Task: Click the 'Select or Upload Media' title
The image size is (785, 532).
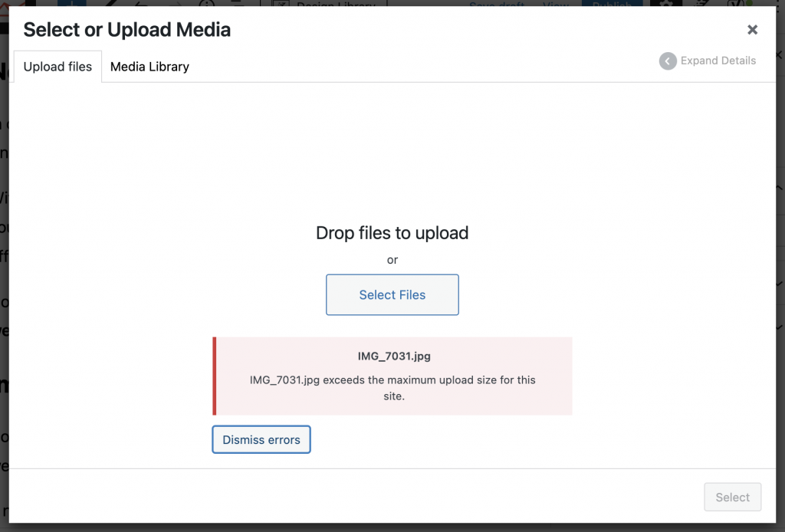Action: click(127, 30)
